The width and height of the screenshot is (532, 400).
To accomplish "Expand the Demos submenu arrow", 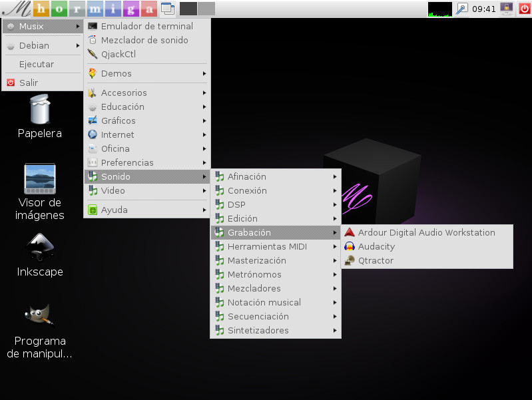I will [204, 73].
